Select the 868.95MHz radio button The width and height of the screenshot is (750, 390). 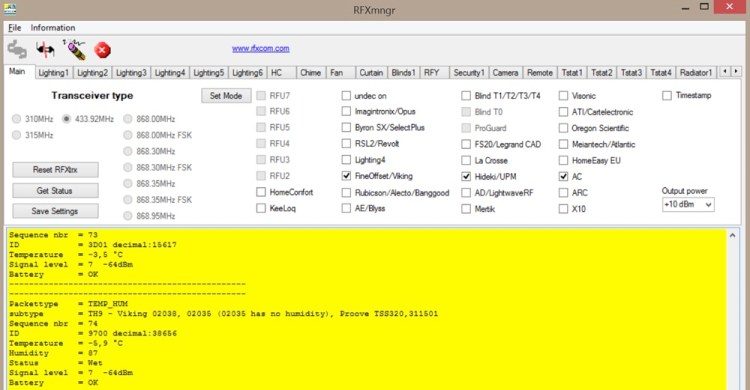pos(128,216)
